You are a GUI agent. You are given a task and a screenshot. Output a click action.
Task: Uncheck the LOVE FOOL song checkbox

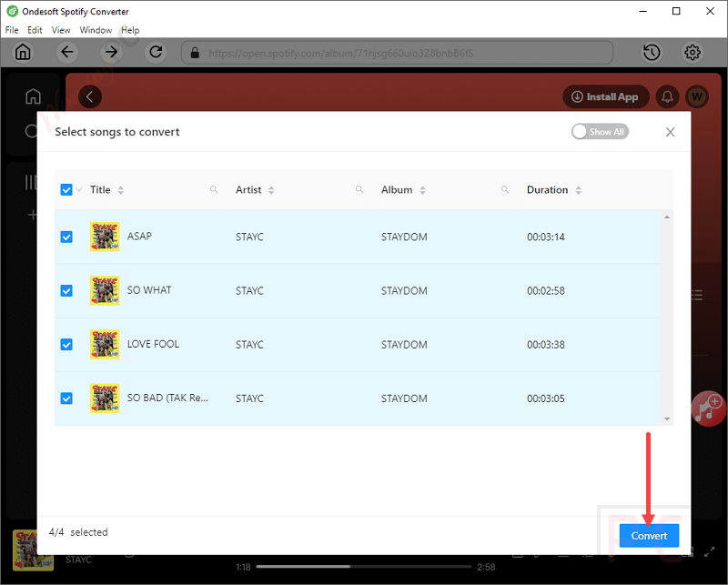click(66, 345)
